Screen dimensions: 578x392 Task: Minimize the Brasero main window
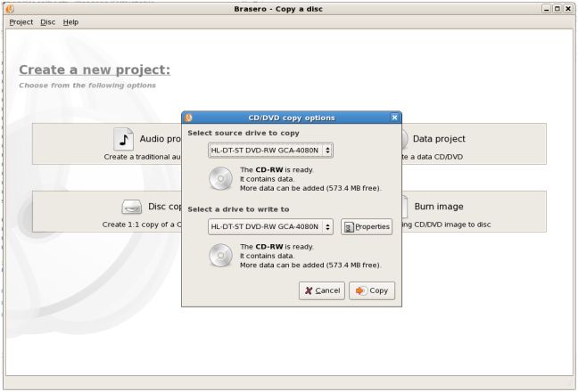coord(546,8)
